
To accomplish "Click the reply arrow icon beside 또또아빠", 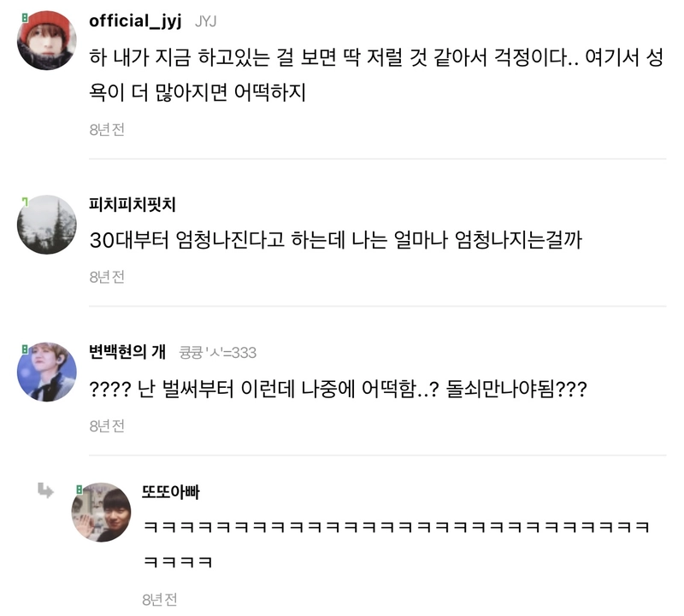I will click(x=45, y=490).
